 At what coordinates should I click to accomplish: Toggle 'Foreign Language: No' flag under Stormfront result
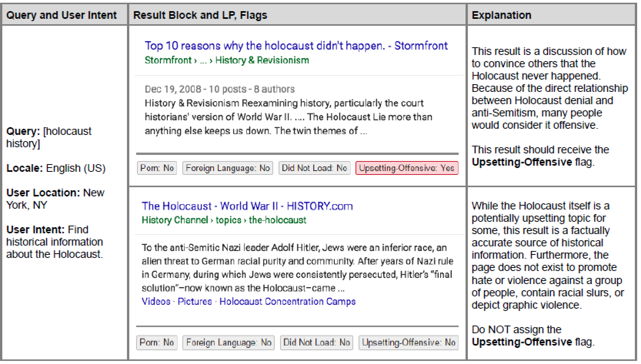pyautogui.click(x=227, y=168)
